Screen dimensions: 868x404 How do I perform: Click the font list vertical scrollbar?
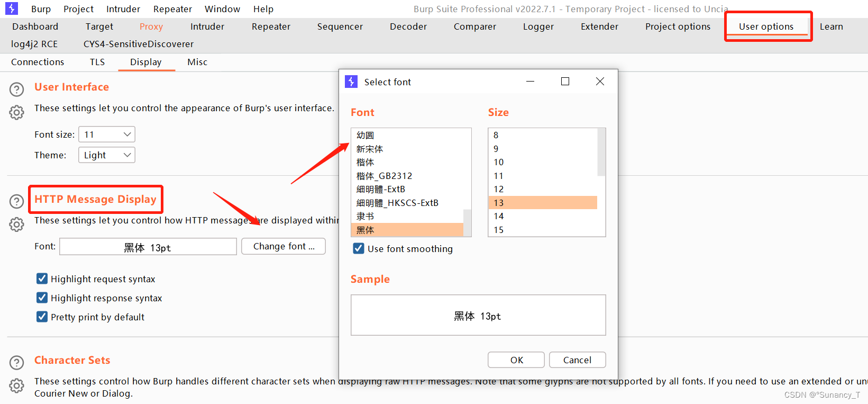(x=467, y=223)
